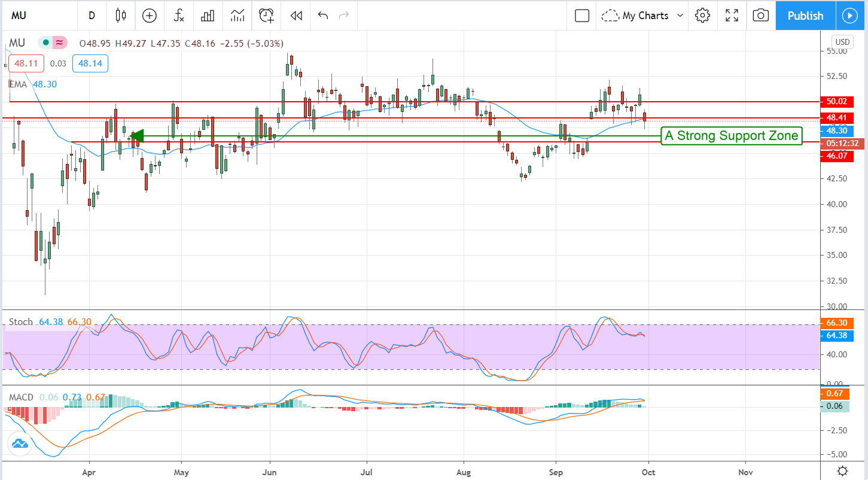Open the Indicators panel via fx icon
The height and width of the screenshot is (480, 868).
[x=178, y=16]
